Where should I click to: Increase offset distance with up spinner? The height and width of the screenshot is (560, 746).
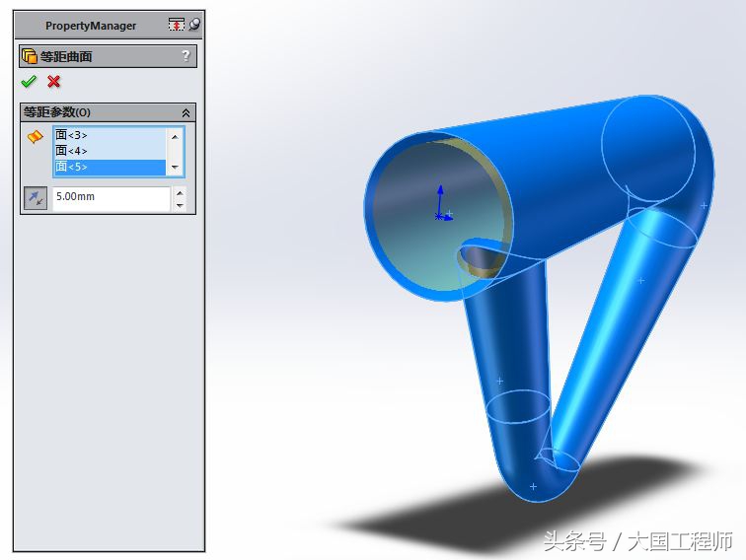(180, 193)
